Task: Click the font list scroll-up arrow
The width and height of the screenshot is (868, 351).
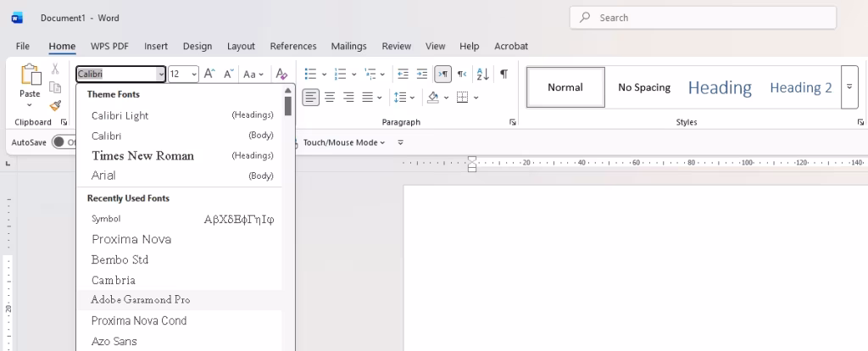Action: click(288, 91)
